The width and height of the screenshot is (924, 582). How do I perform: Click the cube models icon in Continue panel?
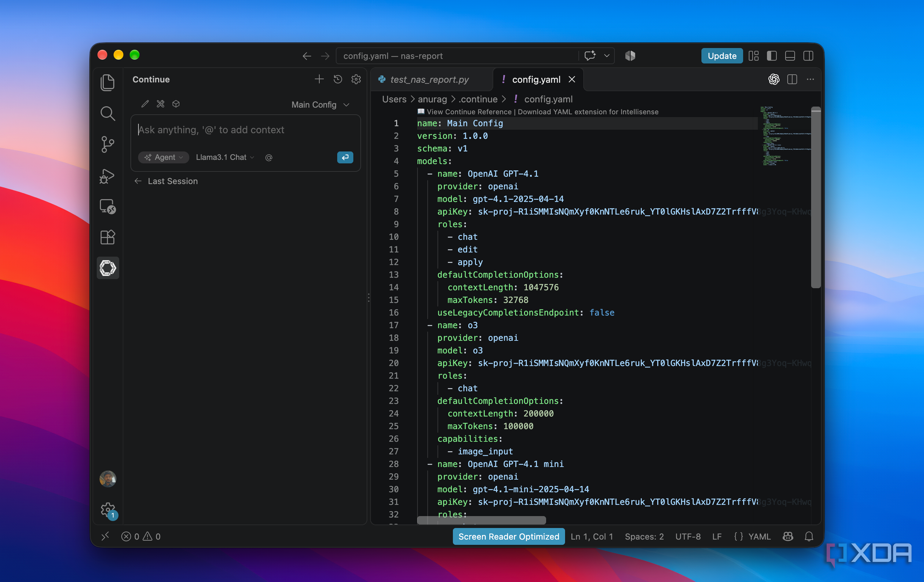pyautogui.click(x=176, y=104)
